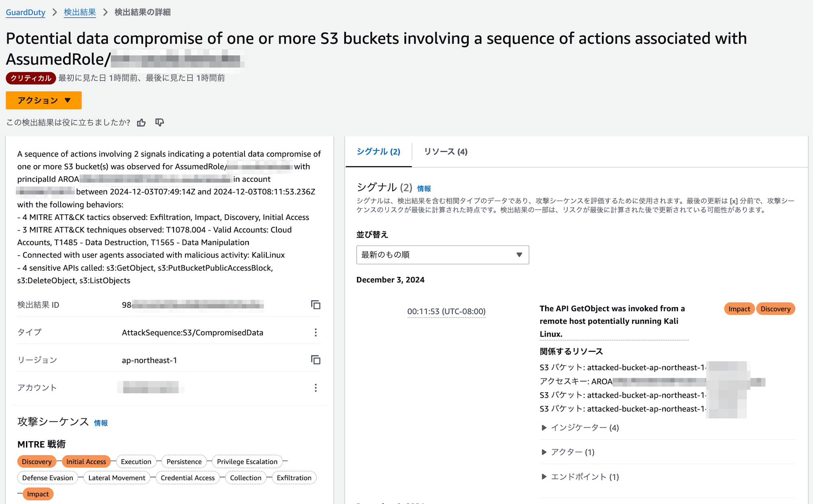Click the Collection tactic chip

246,478
